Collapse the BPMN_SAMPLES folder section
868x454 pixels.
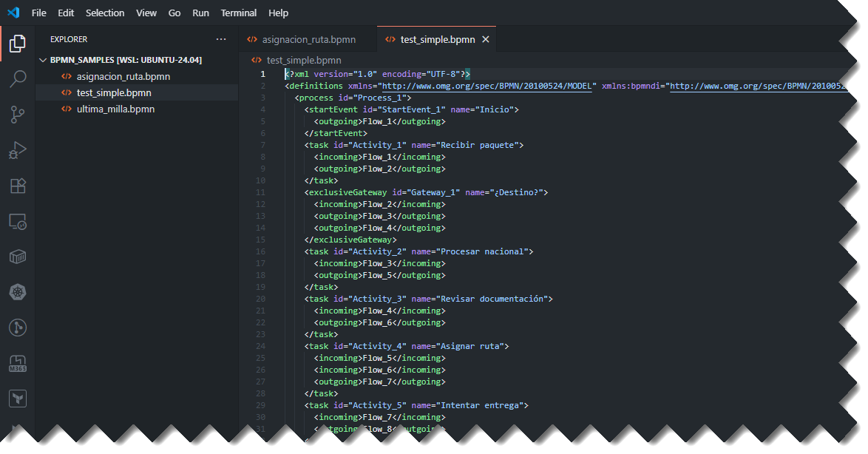tap(43, 60)
